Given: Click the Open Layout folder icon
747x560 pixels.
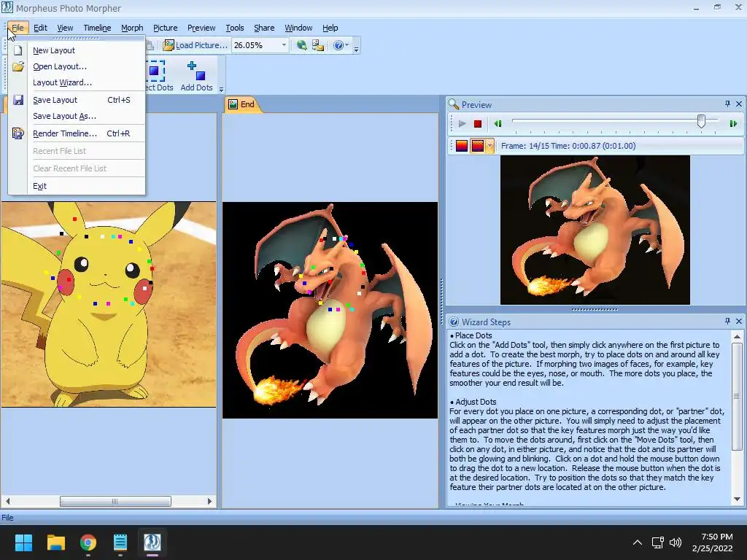Looking at the screenshot, I should (18, 66).
